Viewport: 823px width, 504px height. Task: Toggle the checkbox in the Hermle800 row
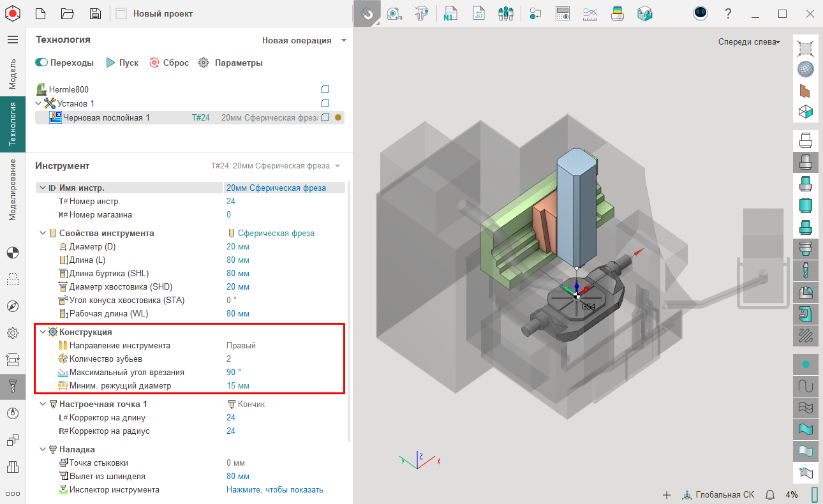coord(325,89)
